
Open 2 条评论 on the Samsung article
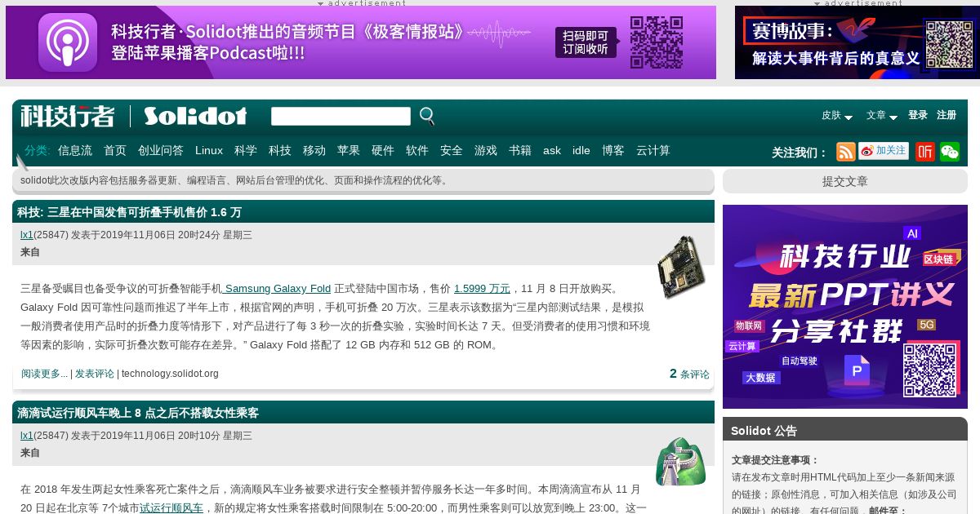(689, 374)
